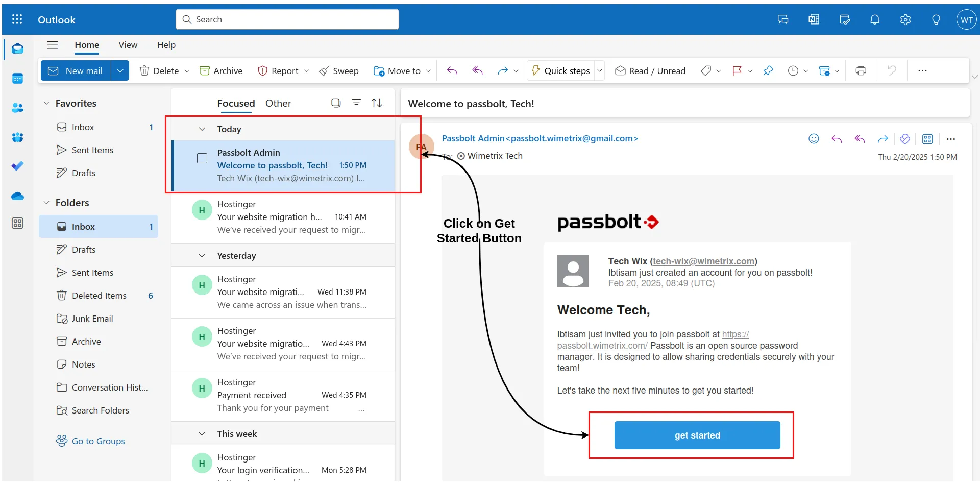The width and height of the screenshot is (980, 486).
Task: Open OneDrive from the left app rail
Action: click(x=17, y=196)
